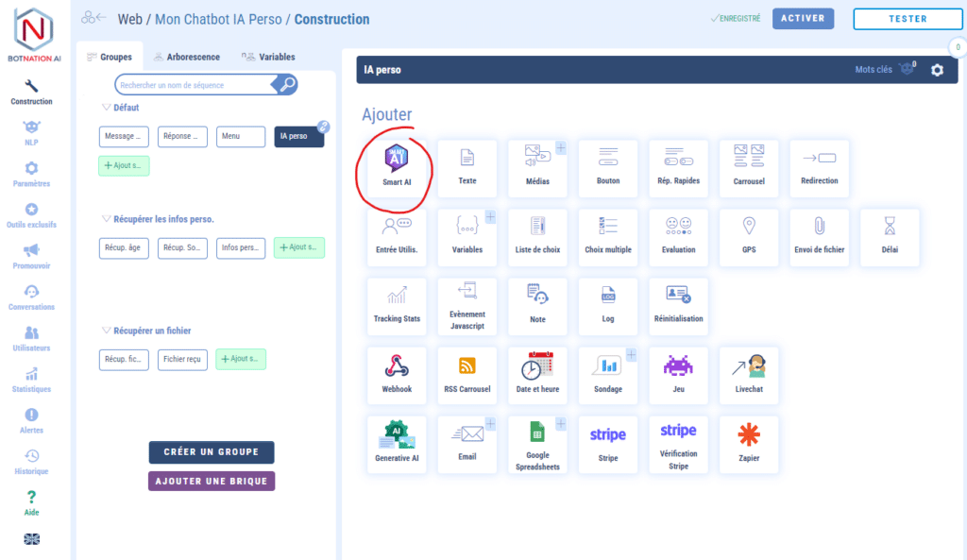Switch to the Arborescence tab
The width and height of the screenshot is (967, 560).
click(x=189, y=57)
